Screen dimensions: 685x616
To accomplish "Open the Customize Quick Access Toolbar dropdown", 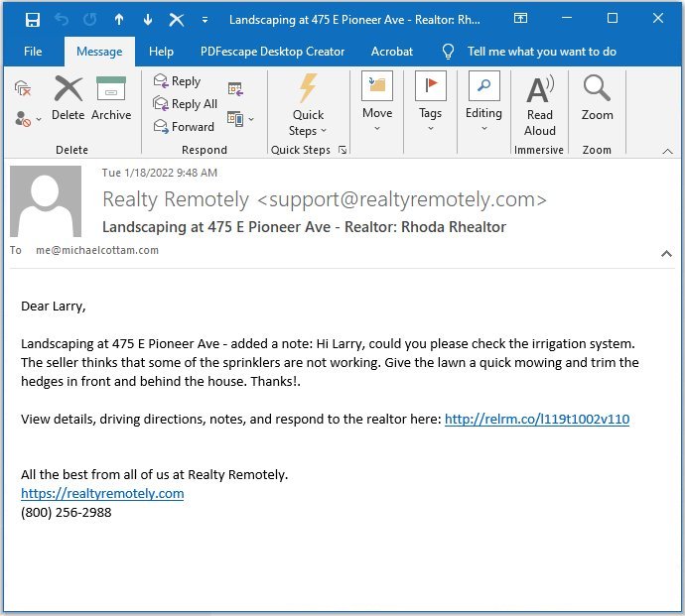I will coord(205,20).
